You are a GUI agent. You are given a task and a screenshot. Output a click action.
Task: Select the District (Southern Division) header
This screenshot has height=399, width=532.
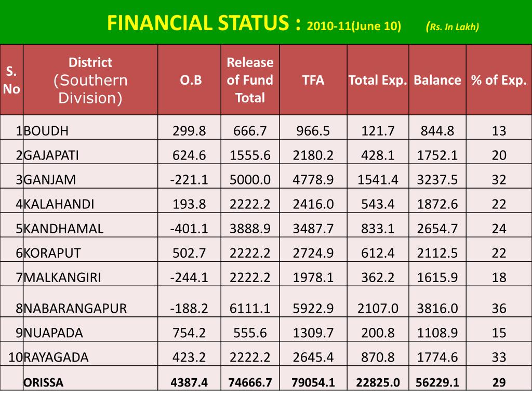coord(90,81)
